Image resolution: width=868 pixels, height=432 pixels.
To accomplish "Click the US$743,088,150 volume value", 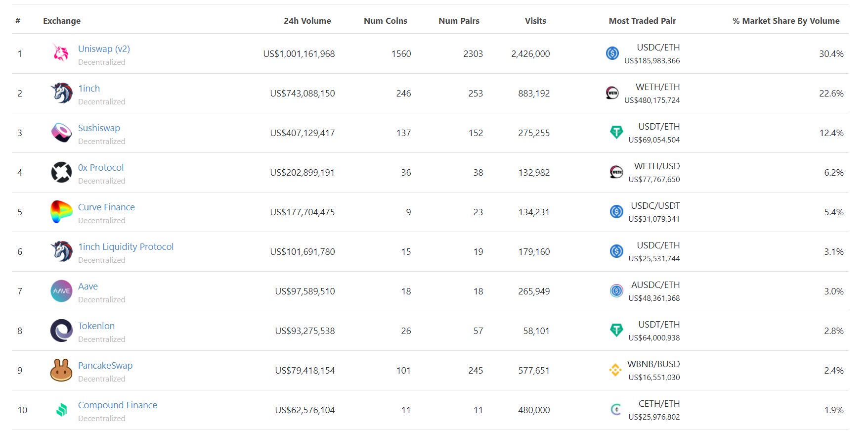I will click(x=303, y=93).
